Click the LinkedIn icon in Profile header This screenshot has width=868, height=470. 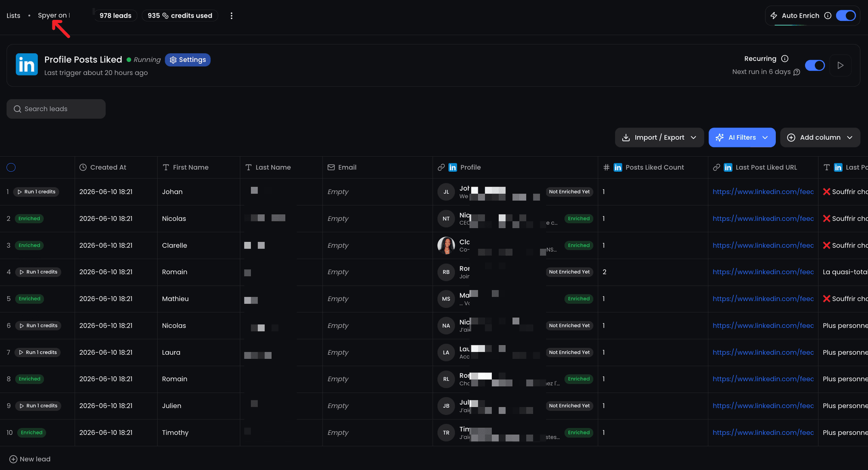453,168
